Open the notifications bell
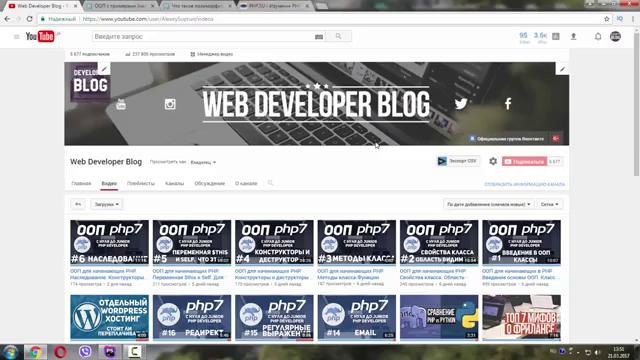This screenshot has height=360, width=640. coord(598,36)
